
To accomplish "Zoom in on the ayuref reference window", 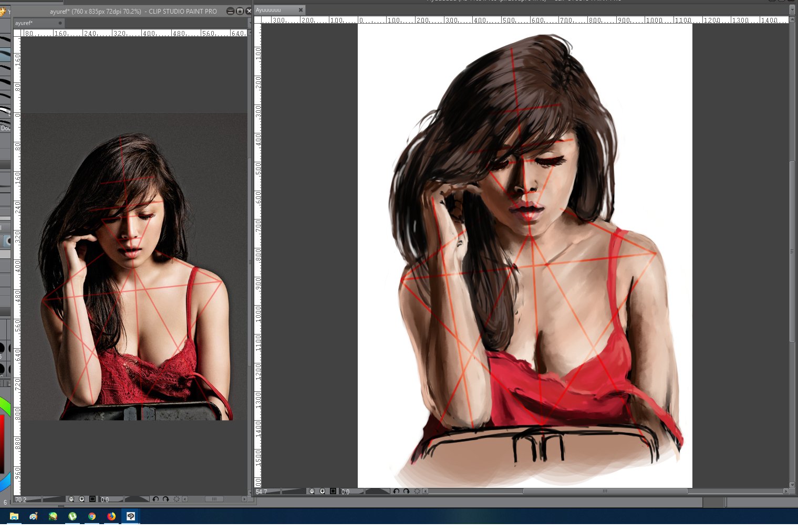I will (81, 499).
